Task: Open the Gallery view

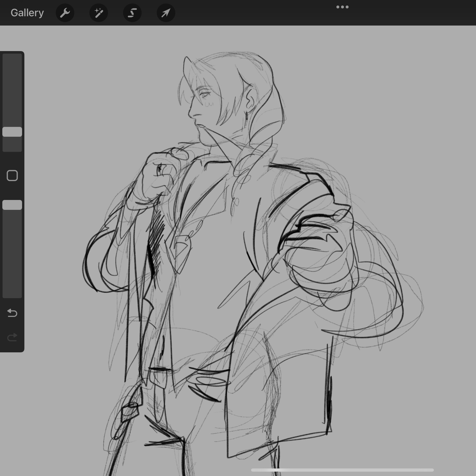Action: (27, 13)
